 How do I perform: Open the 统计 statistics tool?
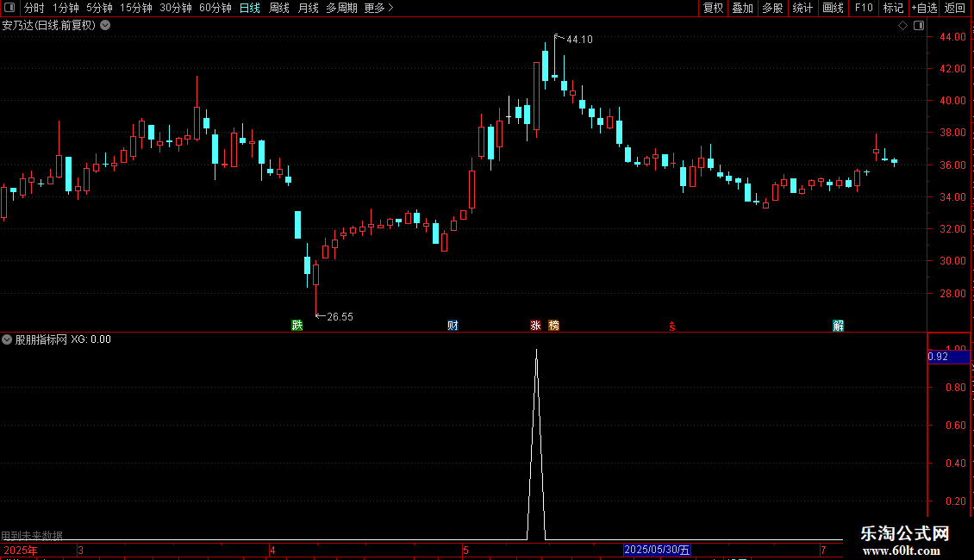802,8
